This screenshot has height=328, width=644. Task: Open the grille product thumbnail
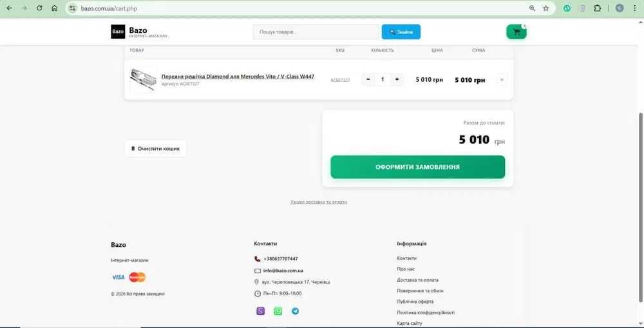(x=144, y=80)
